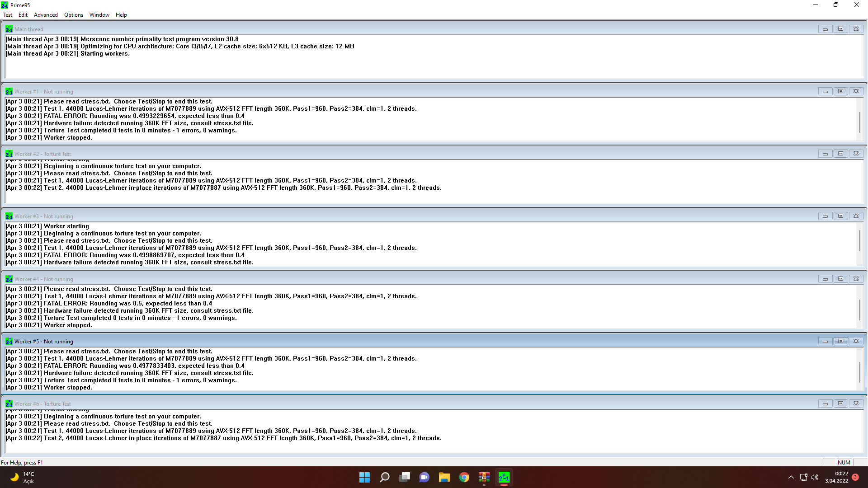The image size is (868, 488).
Task: Click the Worker #1 window icon
Action: (x=9, y=91)
